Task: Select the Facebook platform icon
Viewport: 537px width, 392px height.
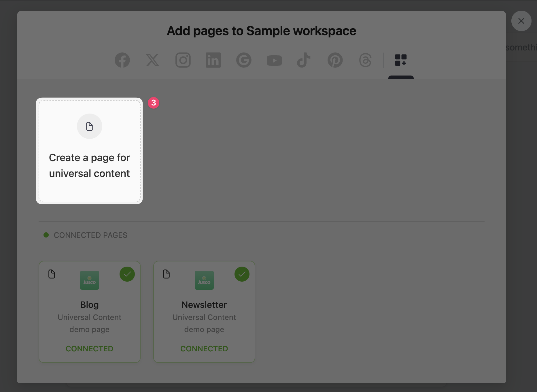Action: [122, 60]
